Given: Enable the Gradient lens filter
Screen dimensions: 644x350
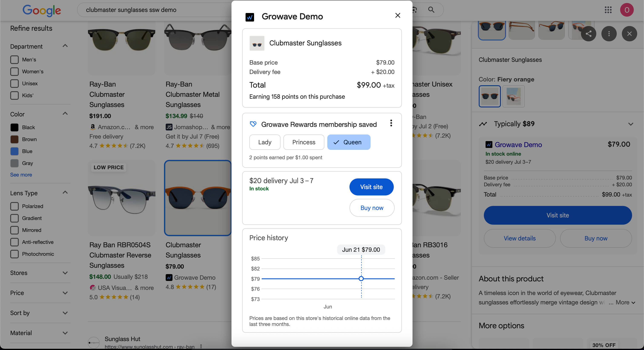Looking at the screenshot, I should 14,218.
